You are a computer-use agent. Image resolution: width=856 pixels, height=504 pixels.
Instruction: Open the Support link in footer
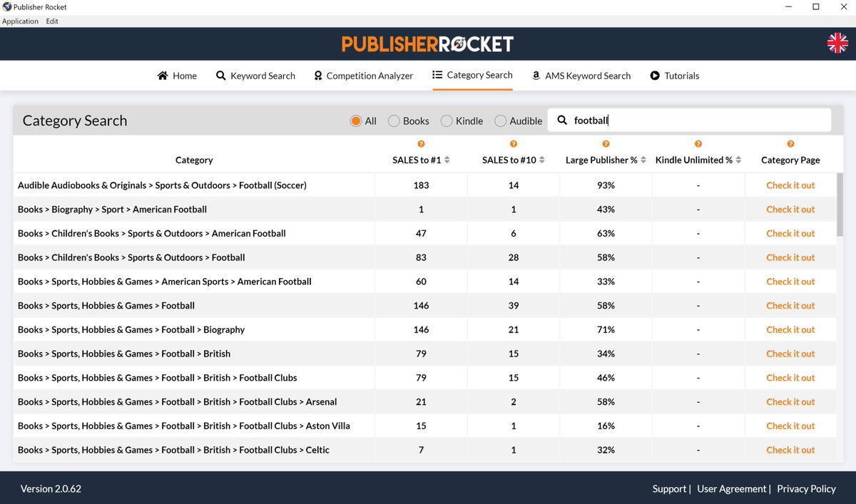click(x=669, y=489)
